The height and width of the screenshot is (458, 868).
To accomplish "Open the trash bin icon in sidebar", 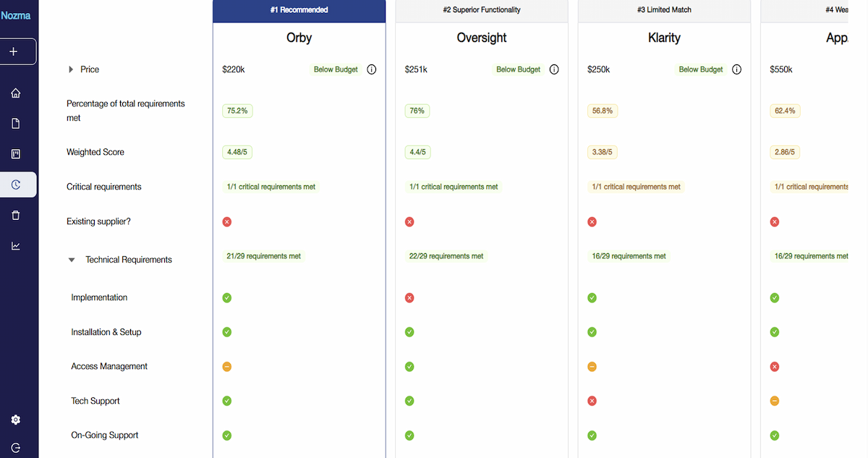I will point(16,216).
